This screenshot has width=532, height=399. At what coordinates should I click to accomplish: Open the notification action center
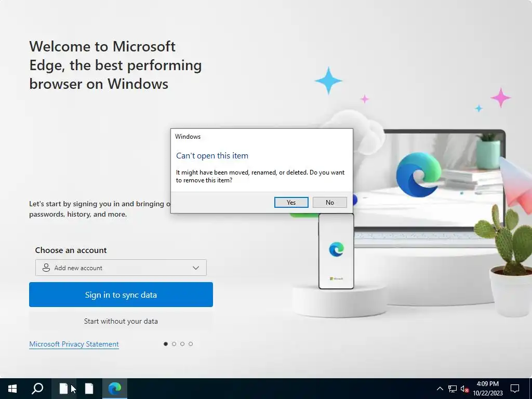click(515, 389)
